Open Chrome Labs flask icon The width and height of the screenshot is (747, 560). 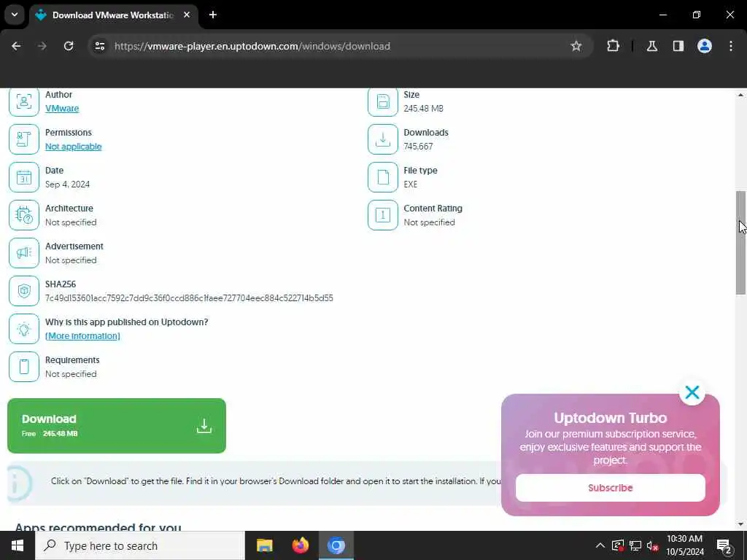[652, 46]
